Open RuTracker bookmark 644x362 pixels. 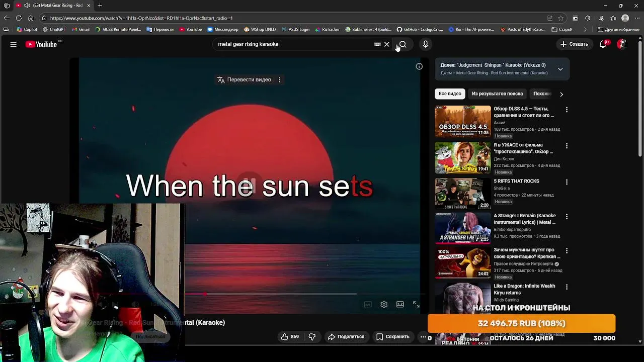click(x=327, y=30)
